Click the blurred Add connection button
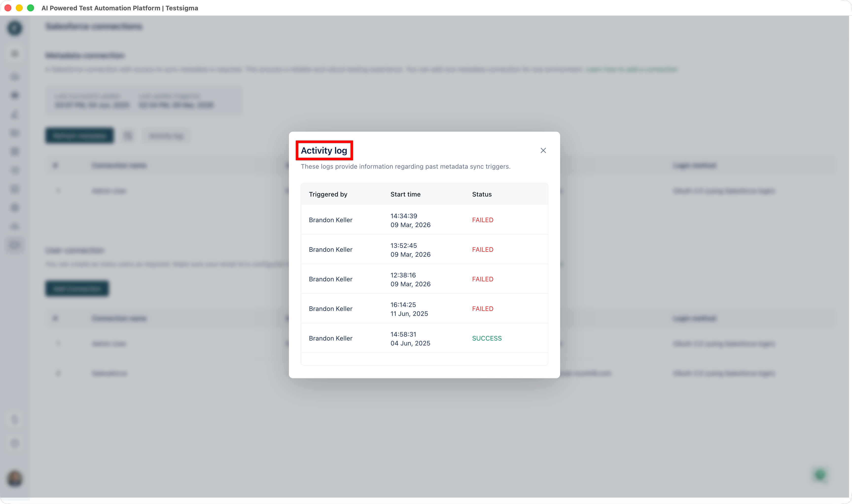 coord(77,289)
